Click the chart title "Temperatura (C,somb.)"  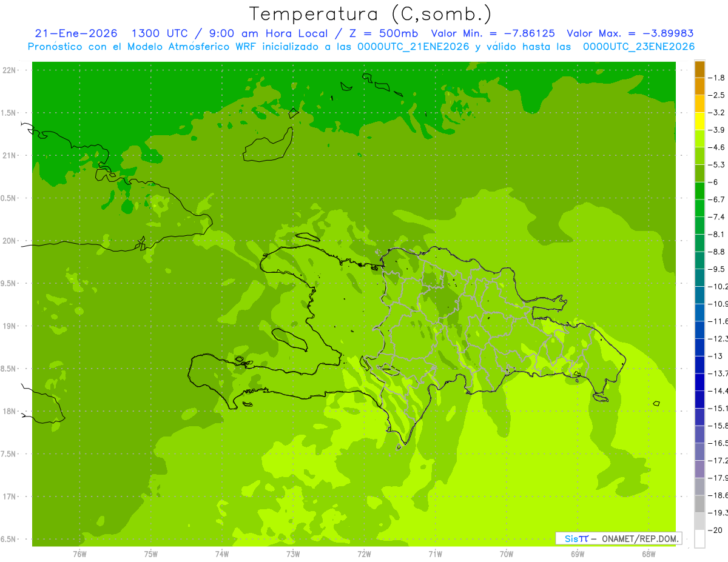click(x=371, y=15)
